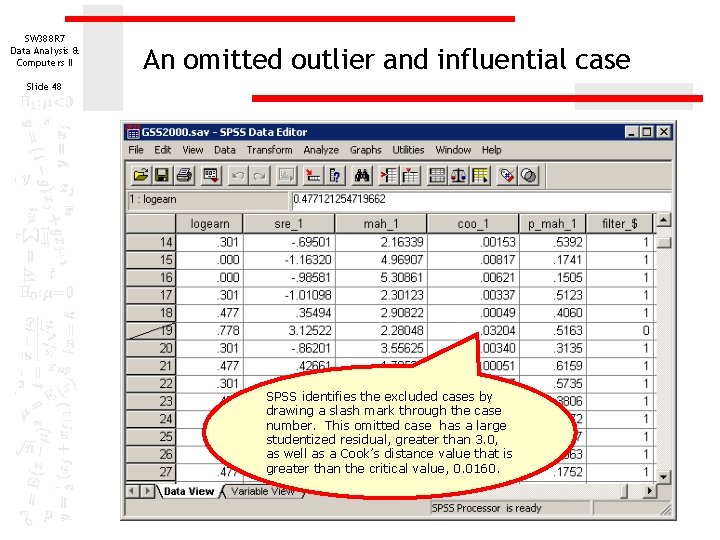
Task: Click the Insert Variable icon
Action: [x=410, y=175]
